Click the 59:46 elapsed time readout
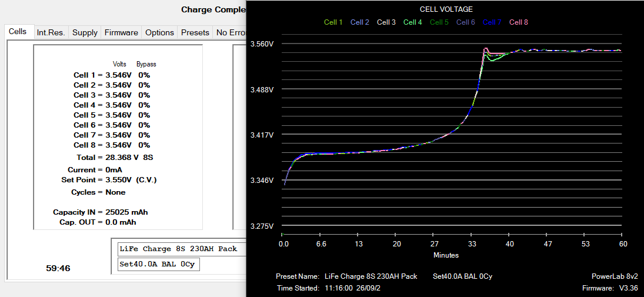 coord(58,268)
